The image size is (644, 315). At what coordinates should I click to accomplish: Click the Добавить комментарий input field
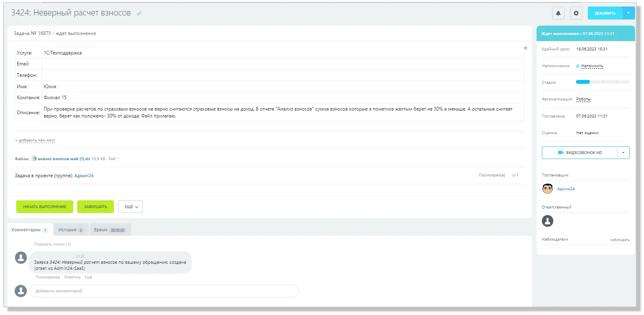click(x=164, y=291)
